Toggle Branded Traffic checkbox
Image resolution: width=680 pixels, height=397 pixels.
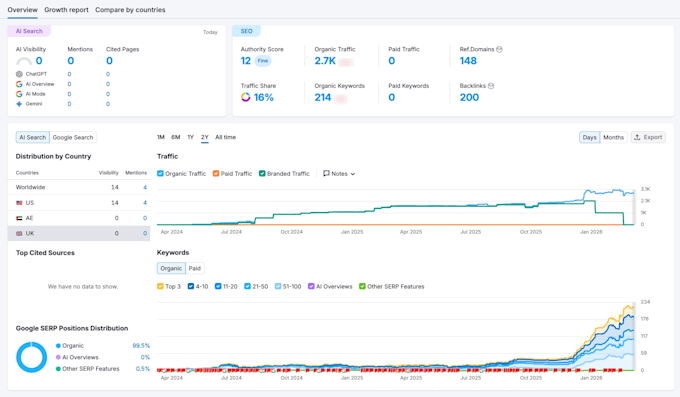click(x=262, y=174)
